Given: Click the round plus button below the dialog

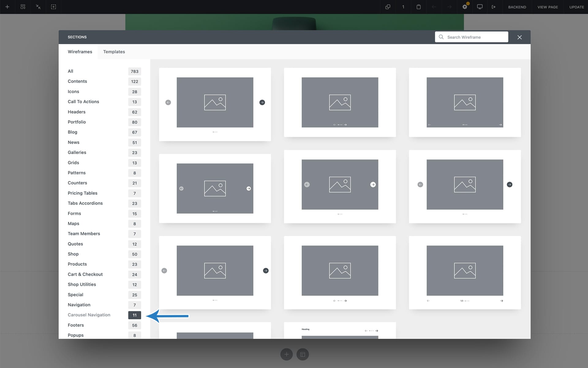Looking at the screenshot, I should point(286,355).
